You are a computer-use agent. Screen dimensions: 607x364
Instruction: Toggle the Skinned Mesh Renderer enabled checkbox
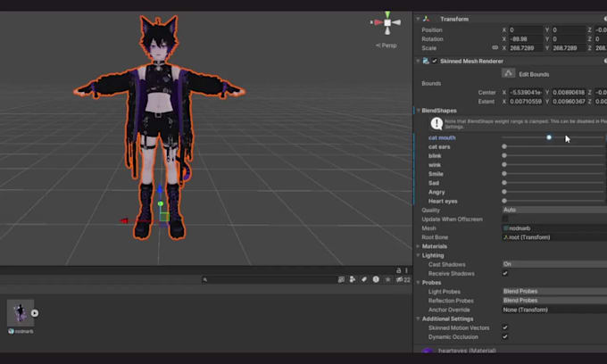[435, 61]
